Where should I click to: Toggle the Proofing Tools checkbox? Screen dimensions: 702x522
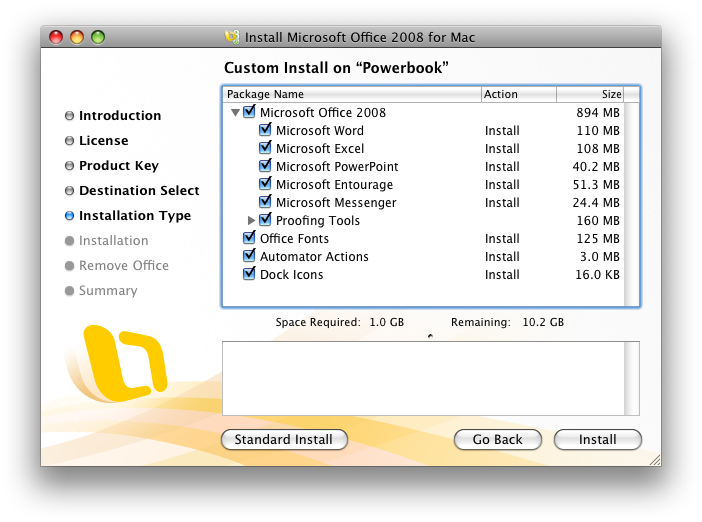(265, 220)
